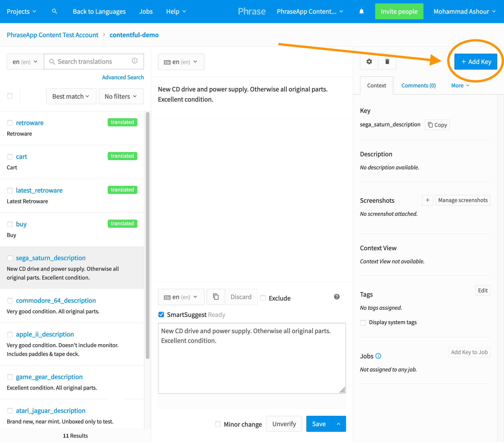This screenshot has height=446, width=504.
Task: Show search info tooltip icon
Action: 135,61
